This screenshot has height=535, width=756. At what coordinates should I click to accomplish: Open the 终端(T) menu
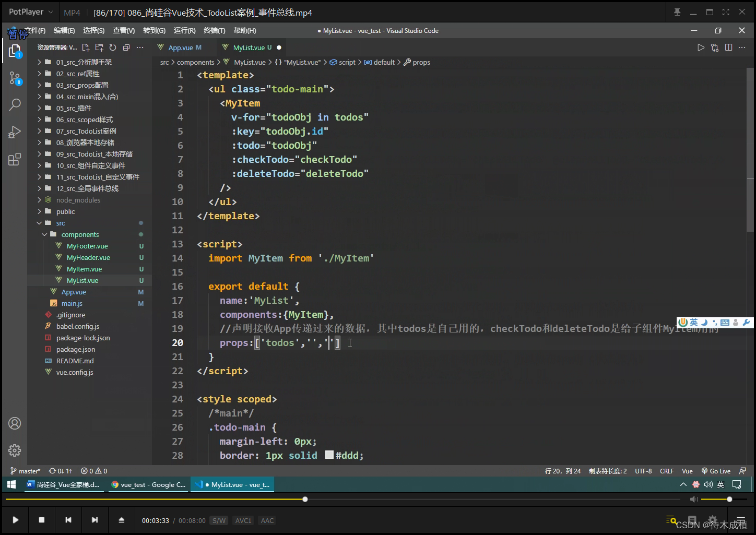215,31
